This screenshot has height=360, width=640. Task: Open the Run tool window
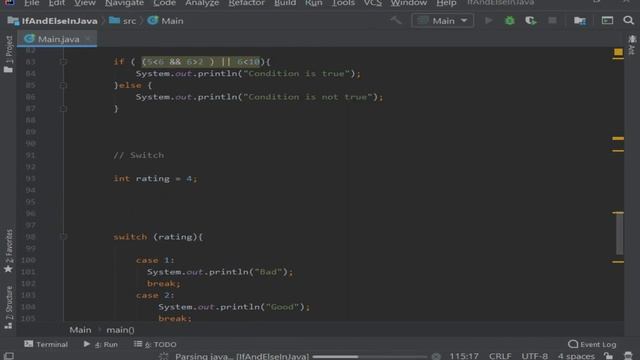pyautogui.click(x=100, y=344)
